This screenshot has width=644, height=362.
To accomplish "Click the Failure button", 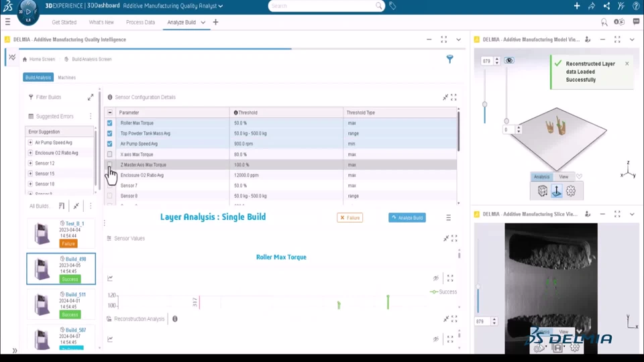I will pyautogui.click(x=350, y=217).
